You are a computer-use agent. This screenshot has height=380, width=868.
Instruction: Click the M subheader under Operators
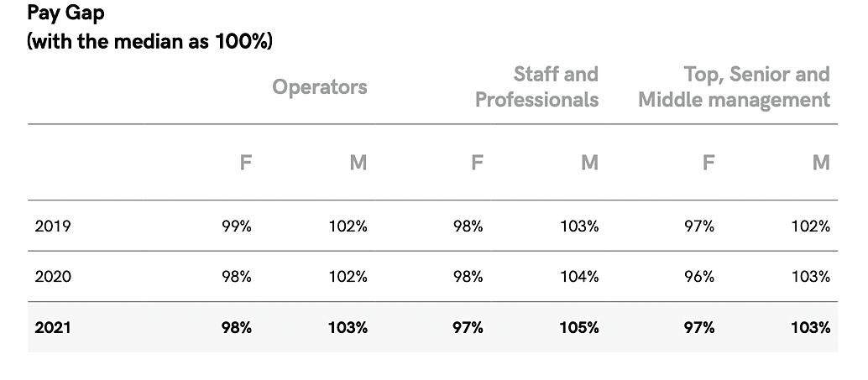click(358, 163)
